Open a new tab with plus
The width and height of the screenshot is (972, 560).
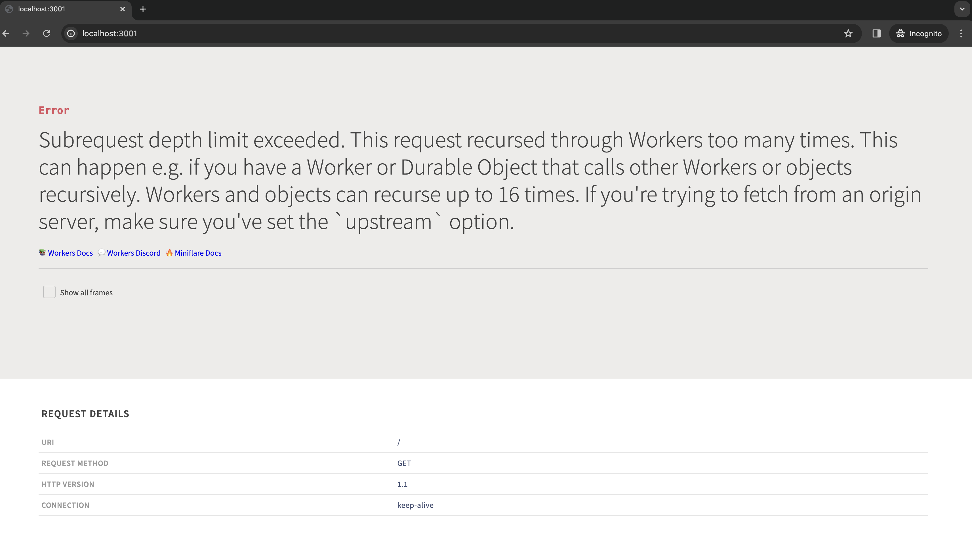(143, 9)
